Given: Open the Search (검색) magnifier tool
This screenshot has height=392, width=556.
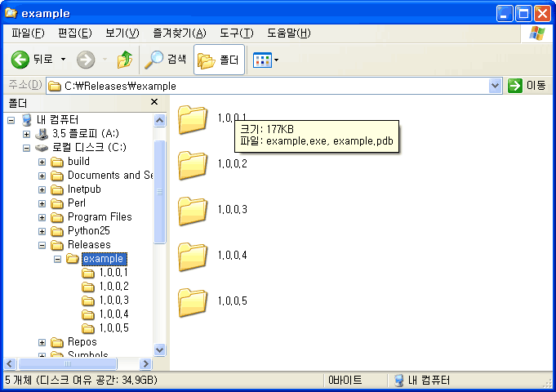Looking at the screenshot, I should pos(154,60).
